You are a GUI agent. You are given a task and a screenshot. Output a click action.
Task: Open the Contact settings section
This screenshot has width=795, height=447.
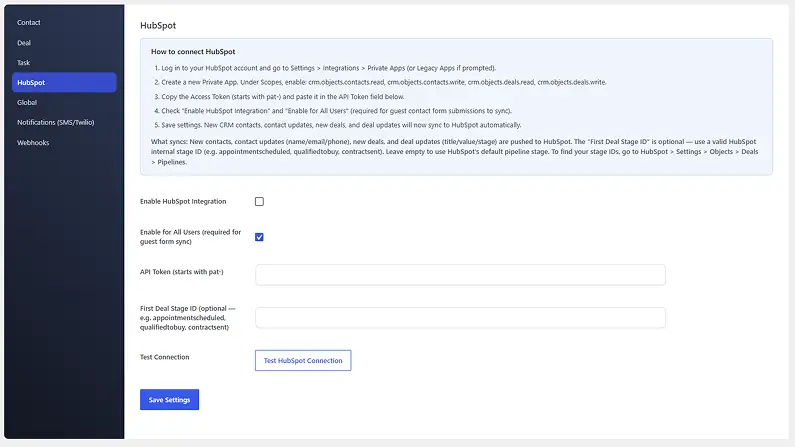point(28,22)
